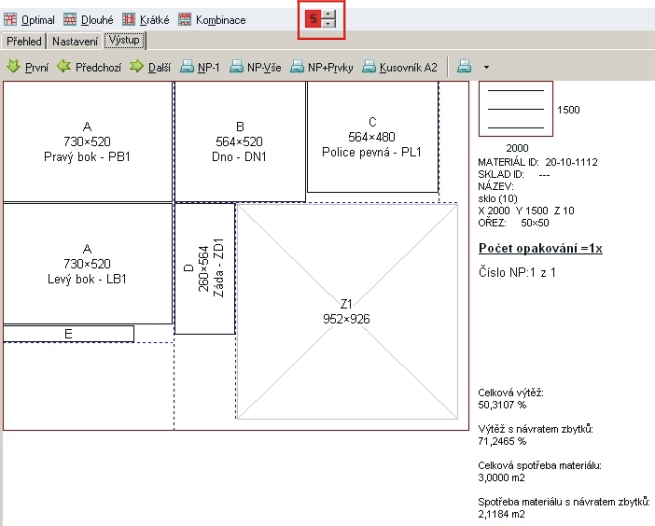Select the narrow part labeled E
This screenshot has height=526, width=655.
69,334
